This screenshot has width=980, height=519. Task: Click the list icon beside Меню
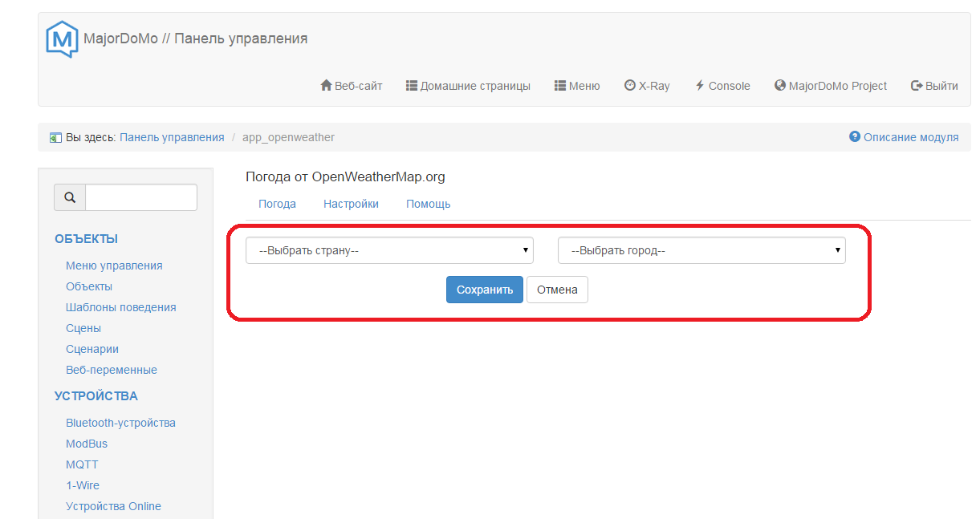[x=560, y=86]
